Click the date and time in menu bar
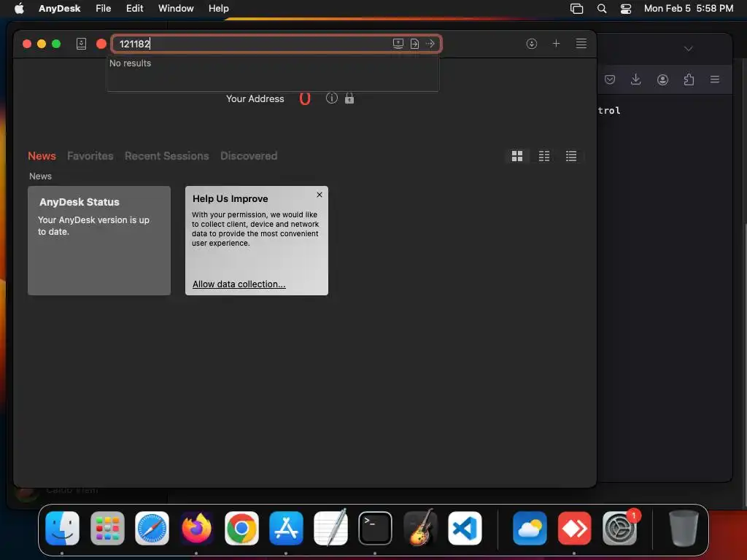Image resolution: width=747 pixels, height=560 pixels. pyautogui.click(x=689, y=9)
